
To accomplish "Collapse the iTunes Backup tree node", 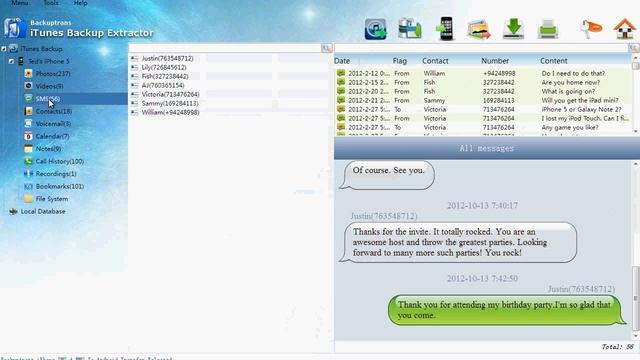I will click(x=4, y=49).
